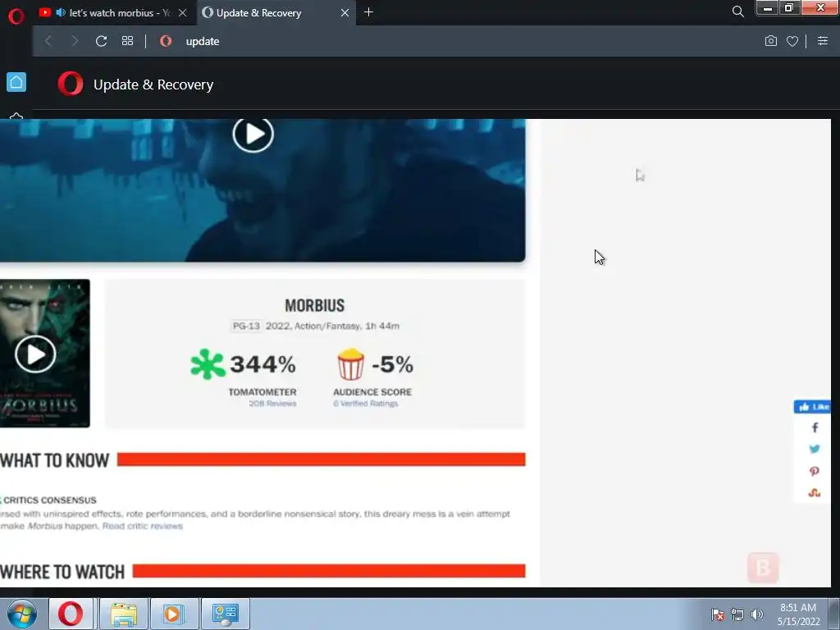The image size is (840, 630).
Task: Mute the audio speaker icon on YouTube tab
Action: [x=61, y=12]
